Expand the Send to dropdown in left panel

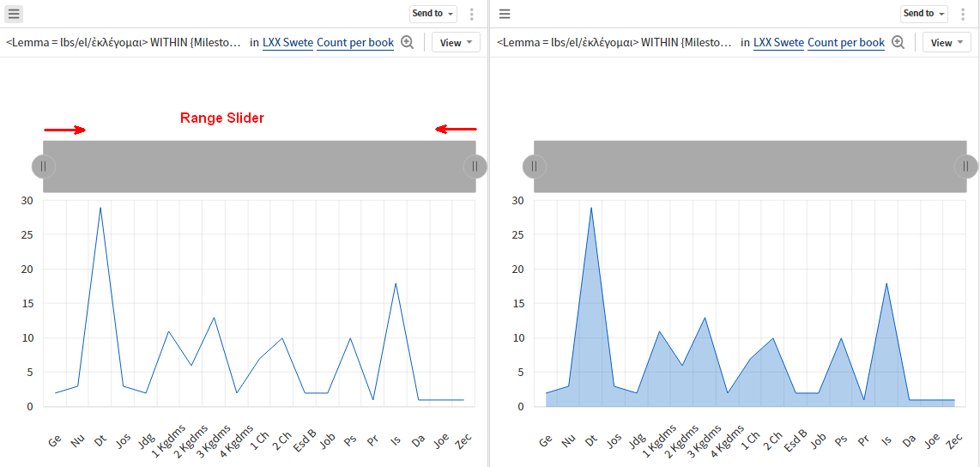pos(433,13)
